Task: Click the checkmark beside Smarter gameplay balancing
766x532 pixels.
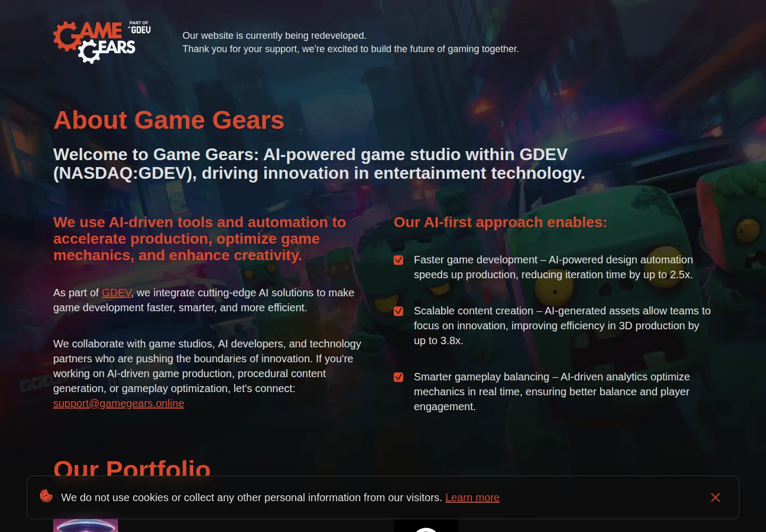Action: 398,377
